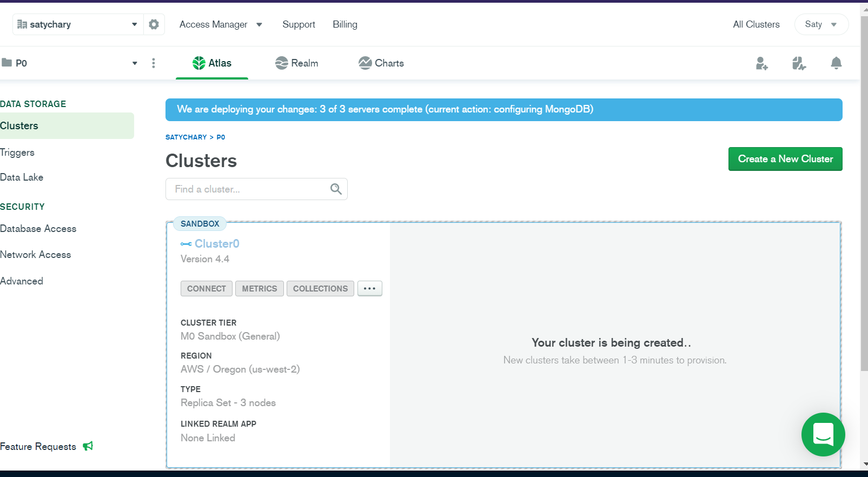This screenshot has height=477, width=868.
Task: Click the 'M0 Sandbox (General)' tier text
Action: click(x=230, y=336)
